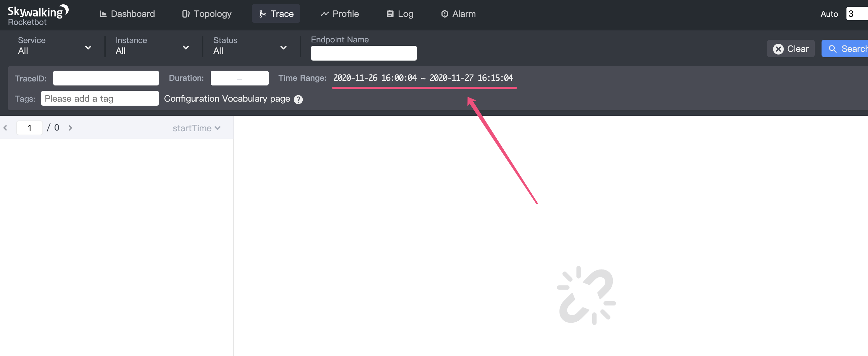Click the Endpoint Name input field

[364, 53]
